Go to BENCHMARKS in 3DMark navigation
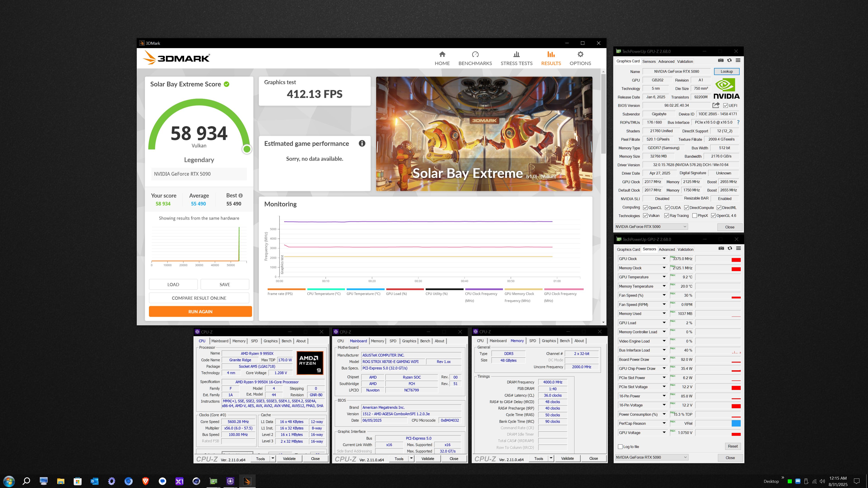The image size is (868, 488). tap(475, 58)
